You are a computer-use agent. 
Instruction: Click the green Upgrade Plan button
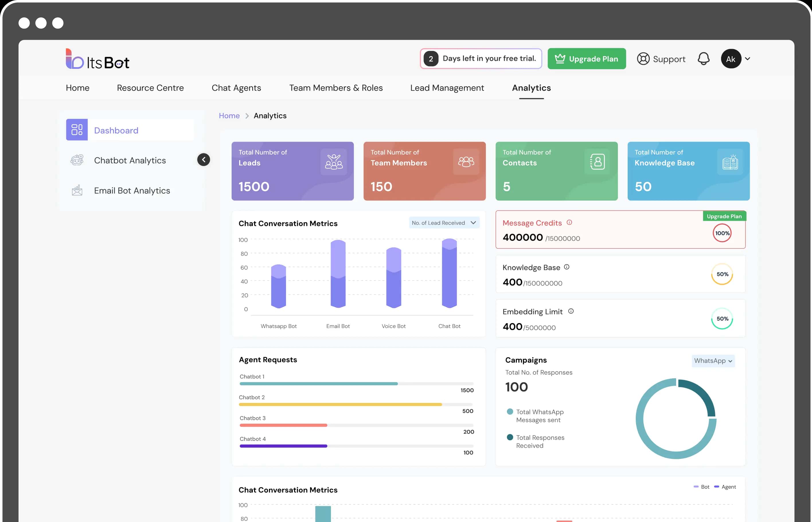[586, 59]
